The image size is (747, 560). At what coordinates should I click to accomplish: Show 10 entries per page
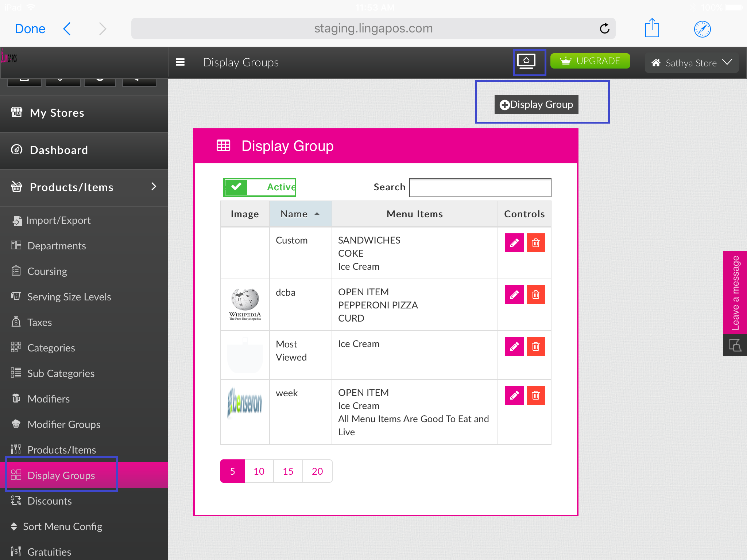(259, 471)
